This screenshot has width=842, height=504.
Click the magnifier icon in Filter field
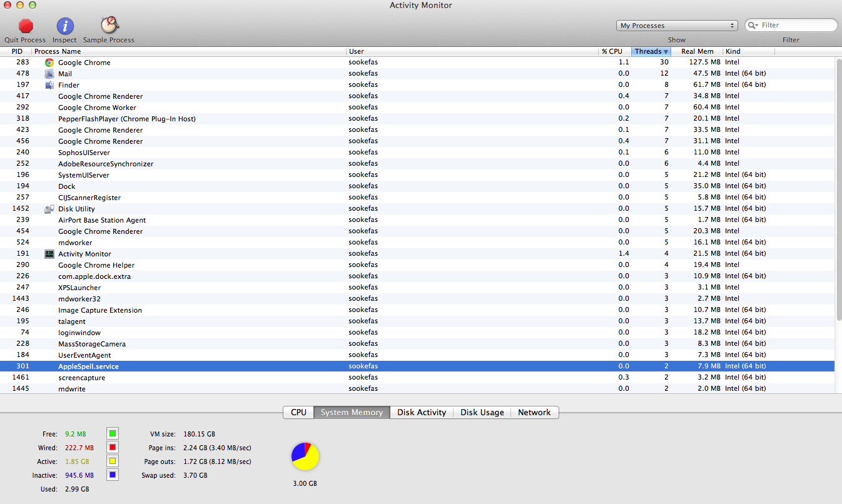(x=753, y=25)
